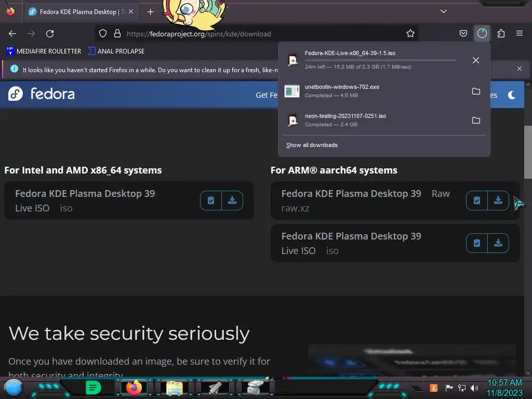The height and width of the screenshot is (399, 532).
Task: Show unetbootin-windows-702.exe in its folder
Action: point(476,91)
